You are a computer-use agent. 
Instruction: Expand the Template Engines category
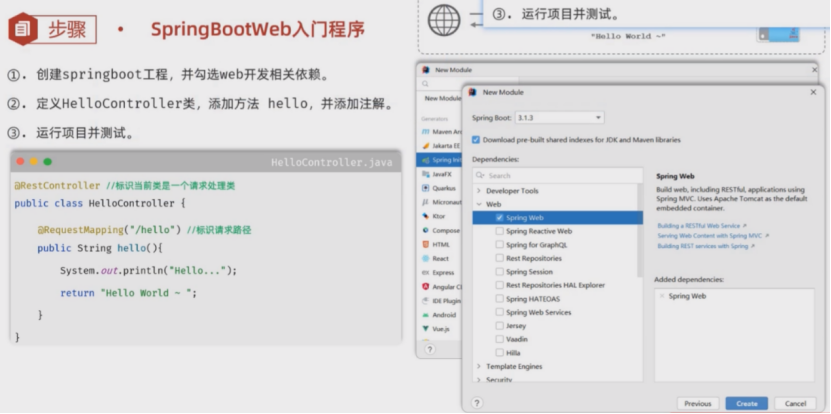click(479, 367)
